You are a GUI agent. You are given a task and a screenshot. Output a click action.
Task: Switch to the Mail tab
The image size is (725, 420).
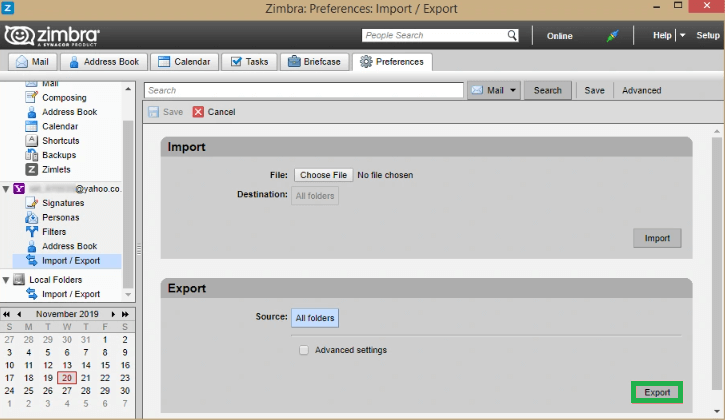(32, 62)
